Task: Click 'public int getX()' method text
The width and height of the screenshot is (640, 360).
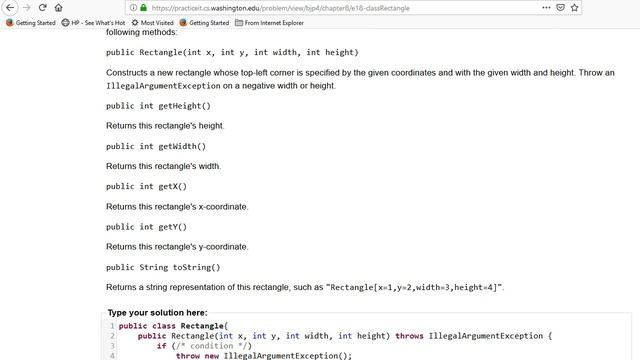Action: tap(146, 187)
